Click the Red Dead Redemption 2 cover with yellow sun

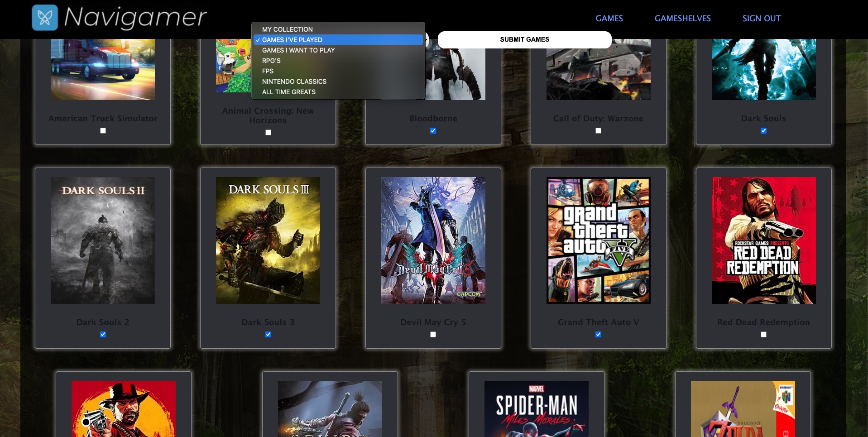click(x=124, y=409)
